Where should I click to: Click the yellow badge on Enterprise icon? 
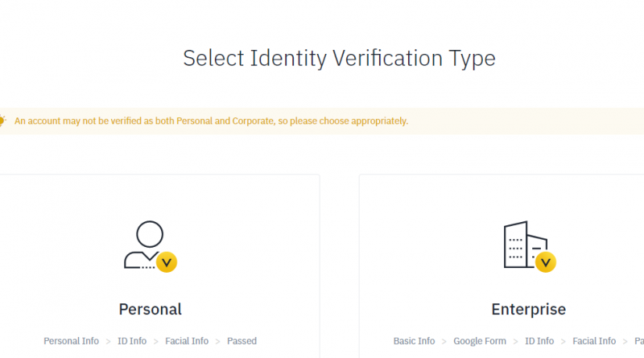pos(546,262)
